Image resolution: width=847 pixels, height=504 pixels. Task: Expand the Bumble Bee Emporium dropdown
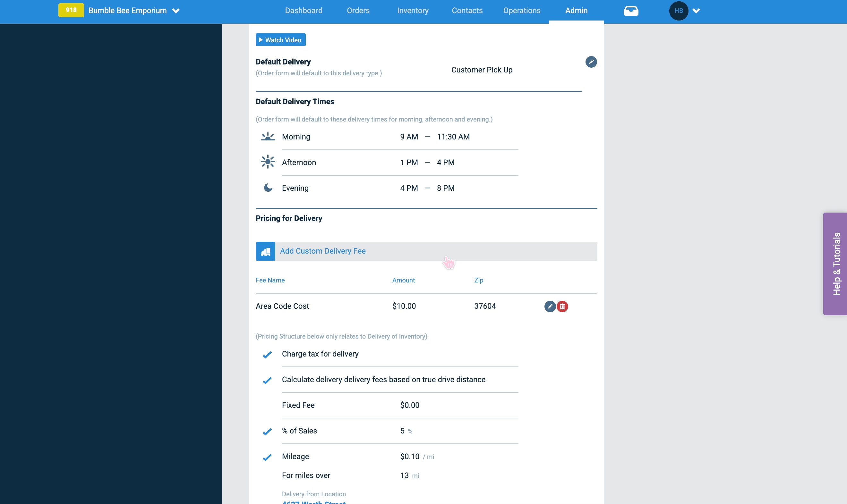175,11
